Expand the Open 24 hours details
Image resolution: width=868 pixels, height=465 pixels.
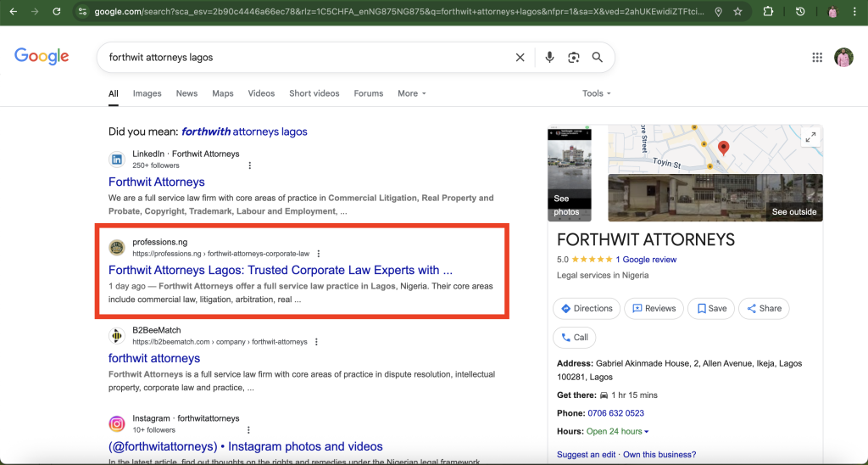[618, 431]
